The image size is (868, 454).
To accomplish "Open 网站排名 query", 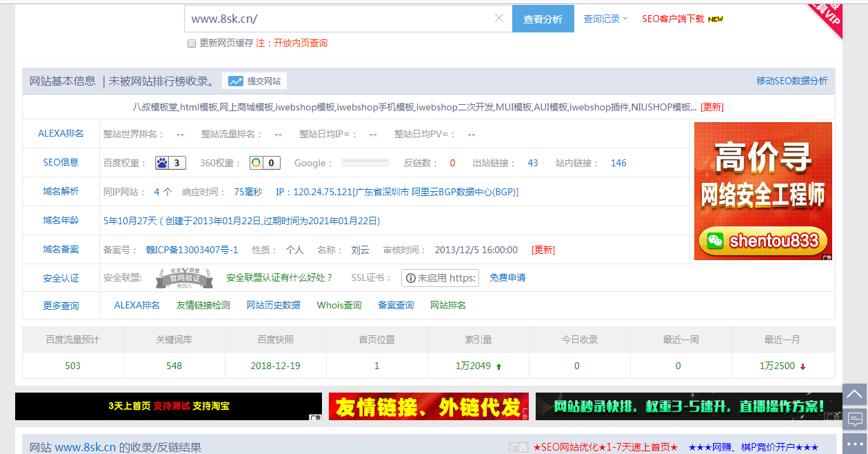I will point(448,305).
